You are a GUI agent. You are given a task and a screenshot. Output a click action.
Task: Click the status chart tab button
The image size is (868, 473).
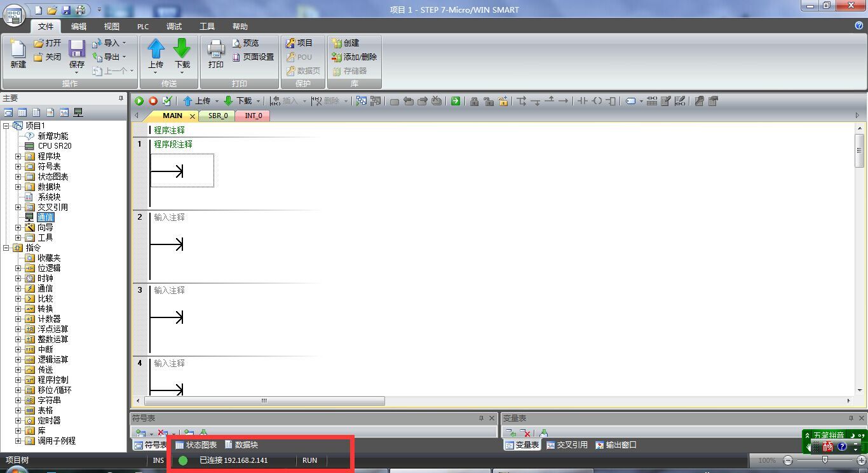196,445
